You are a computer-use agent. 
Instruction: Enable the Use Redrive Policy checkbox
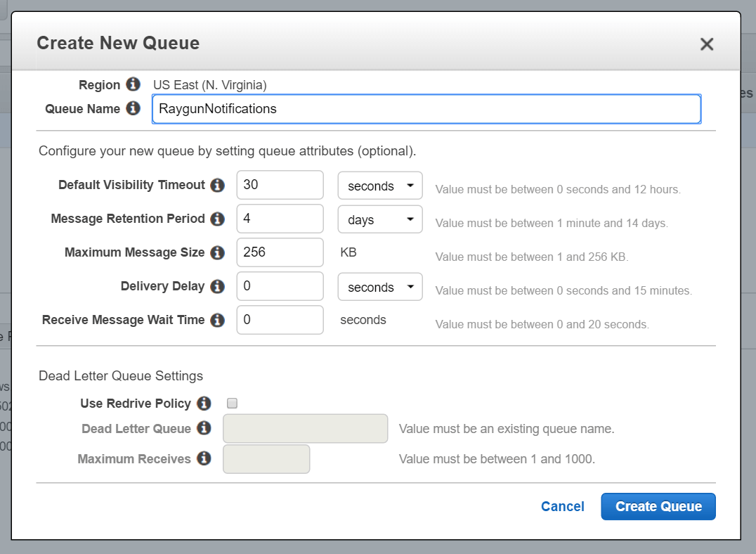click(232, 403)
